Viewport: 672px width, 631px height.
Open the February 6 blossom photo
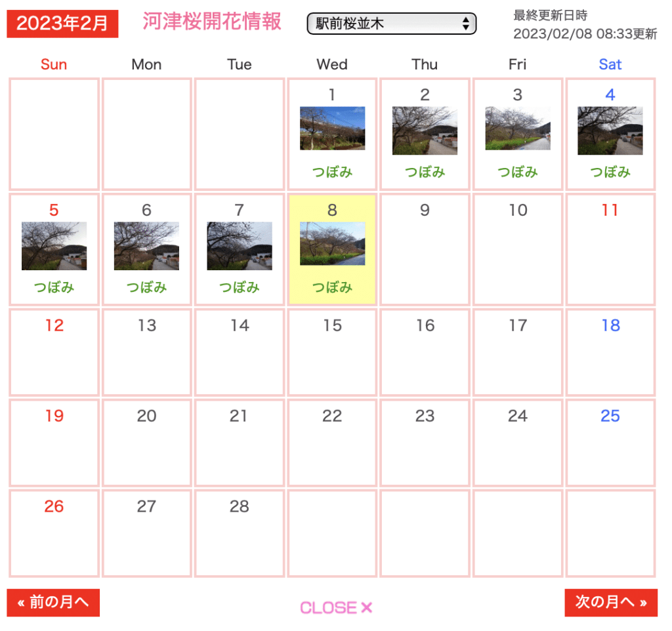pos(146,246)
